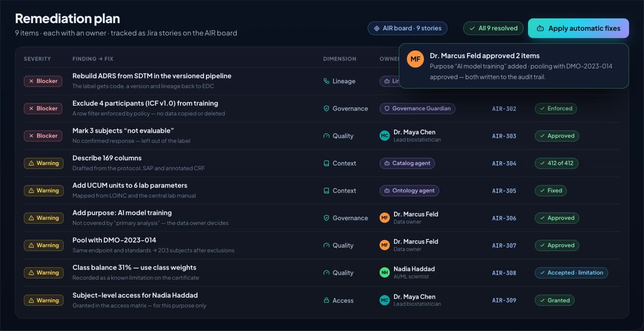
Task: Open the AIR-307 story link
Action: click(504, 246)
